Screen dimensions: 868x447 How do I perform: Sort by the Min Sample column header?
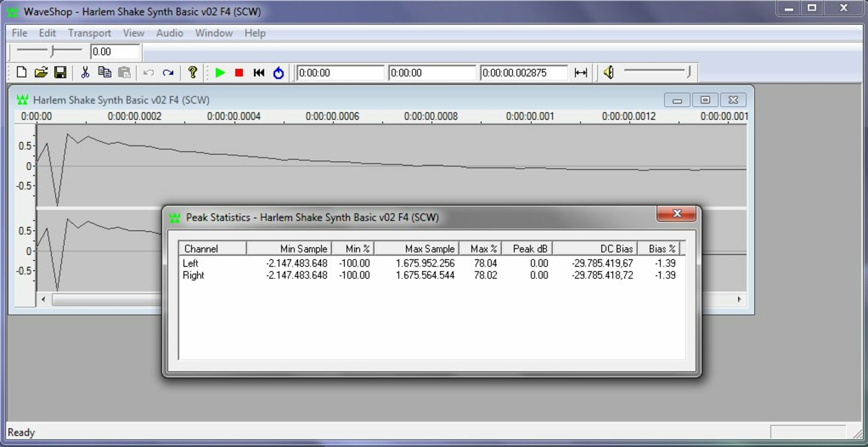289,249
